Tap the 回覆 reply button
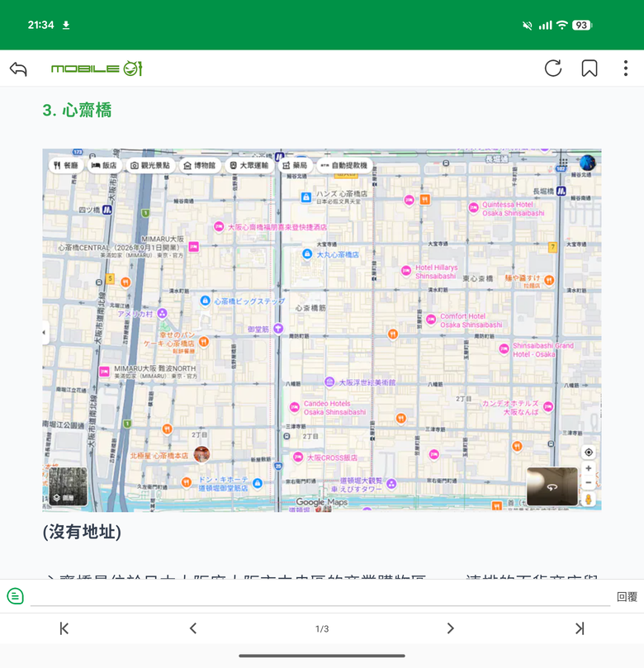Image resolution: width=644 pixels, height=668 pixels. click(x=627, y=596)
